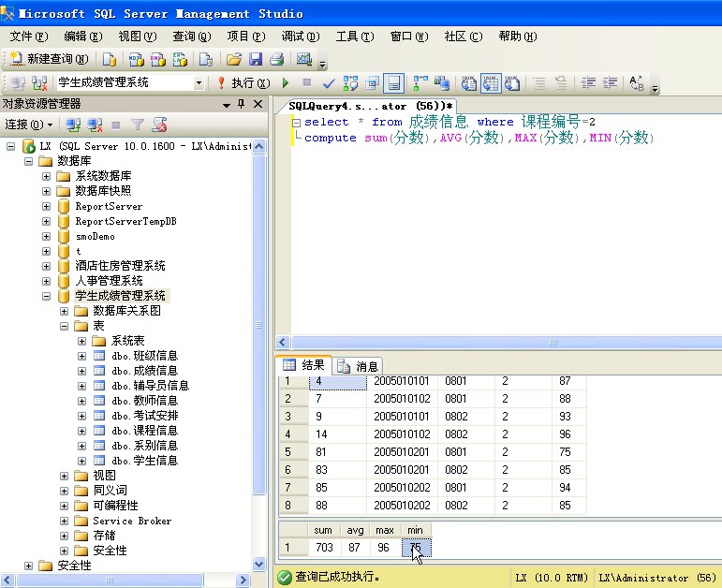Expand the ReportServer database node
The image size is (722, 588).
[x=46, y=206]
